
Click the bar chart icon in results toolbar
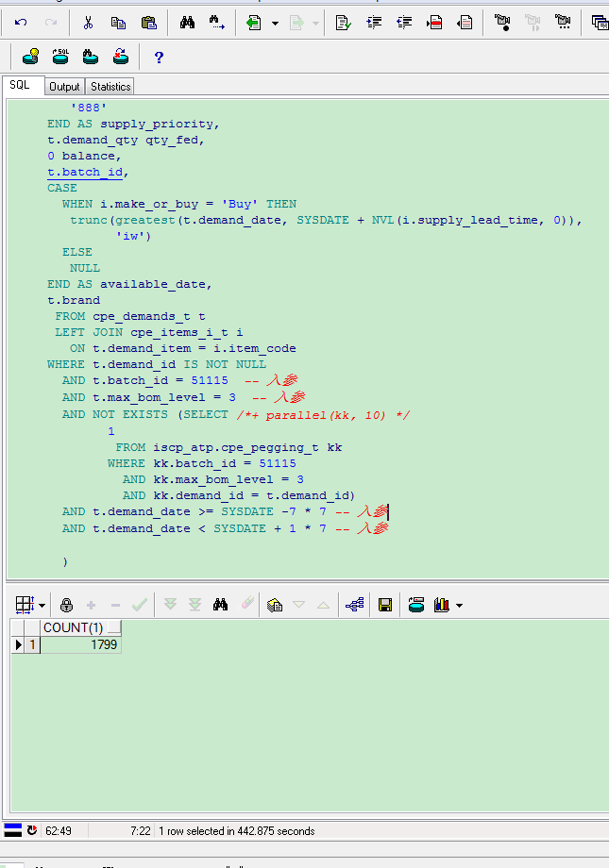442,605
